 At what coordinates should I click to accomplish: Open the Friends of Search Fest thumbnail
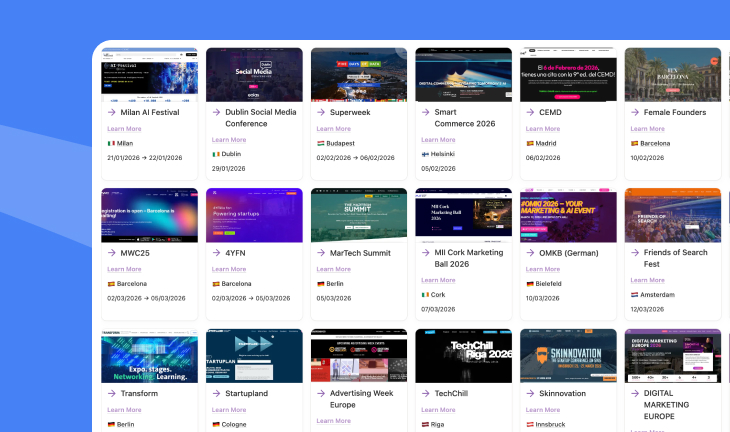click(673, 215)
